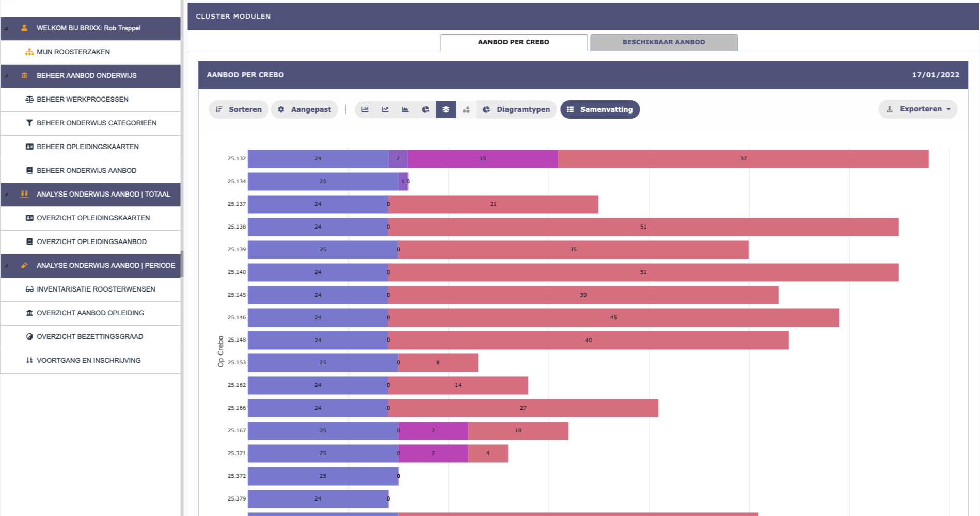
Task: Open Overzicht Aanbod Opleiding
Action: click(x=91, y=313)
